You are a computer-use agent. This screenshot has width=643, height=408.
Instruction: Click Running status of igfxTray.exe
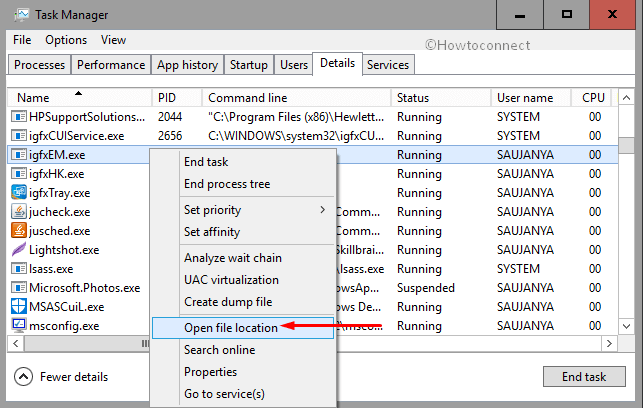(419, 193)
